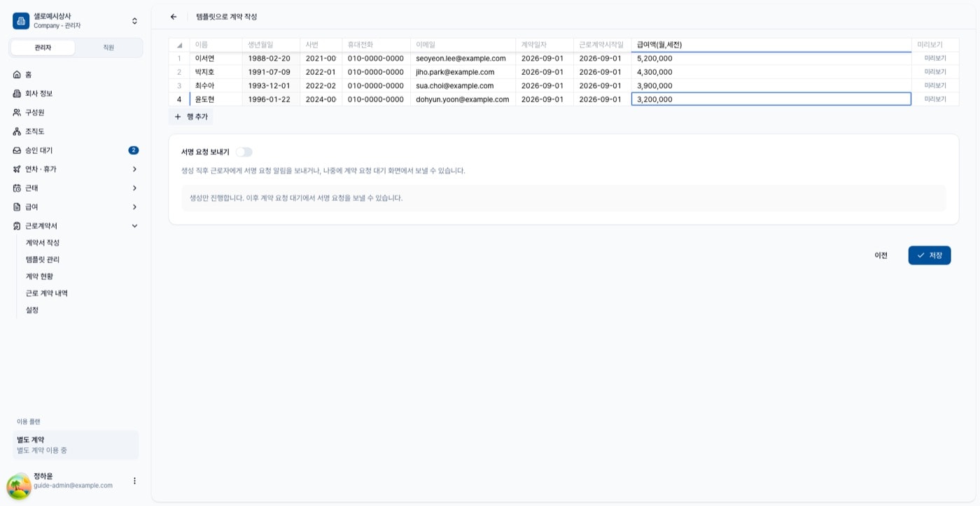This screenshot has height=506, width=980.
Task: Click the 근태 calendar clock icon
Action: pos(17,188)
